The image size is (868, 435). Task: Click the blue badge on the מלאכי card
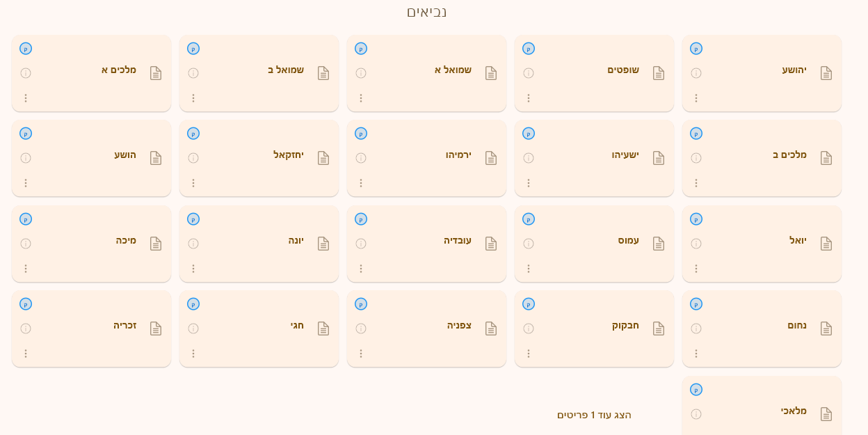(x=696, y=389)
